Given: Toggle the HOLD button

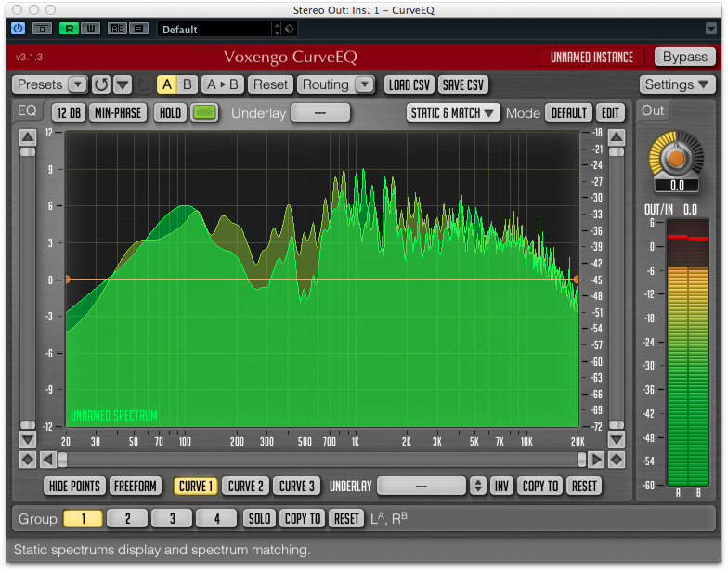Looking at the screenshot, I should pyautogui.click(x=171, y=113).
